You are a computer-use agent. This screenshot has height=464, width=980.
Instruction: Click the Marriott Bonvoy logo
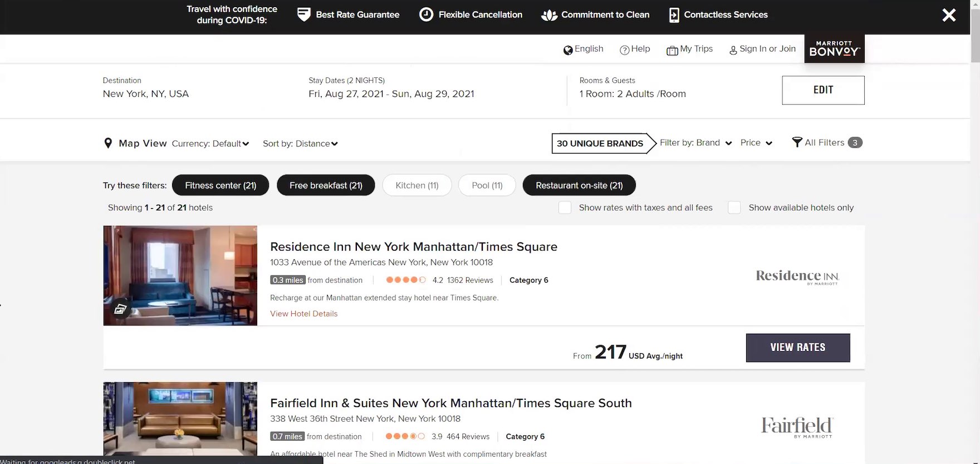tap(834, 49)
